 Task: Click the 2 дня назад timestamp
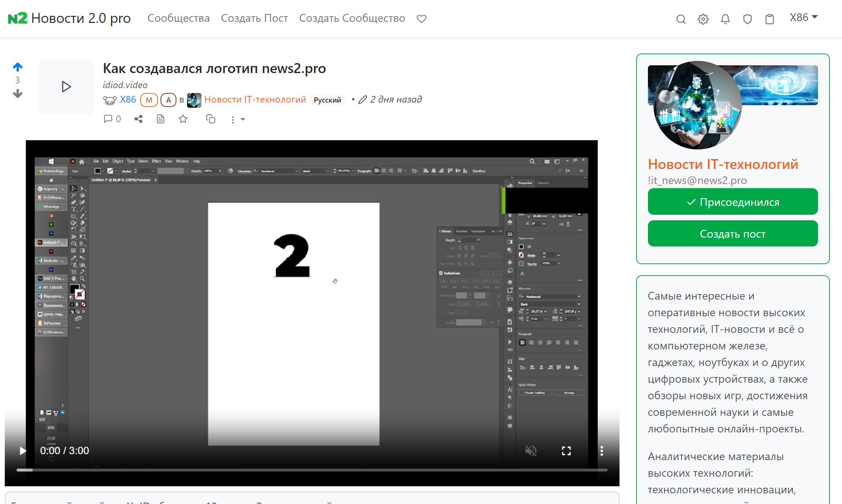[396, 100]
